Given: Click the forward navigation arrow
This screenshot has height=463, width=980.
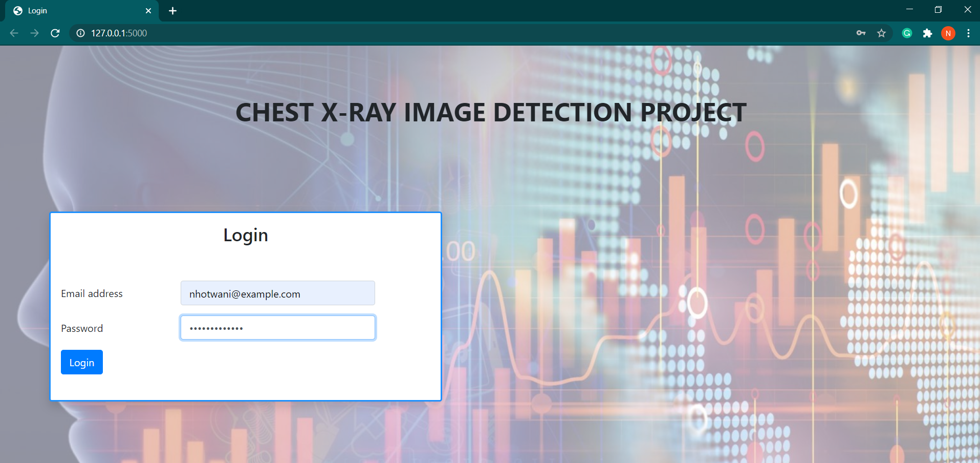Looking at the screenshot, I should (x=34, y=33).
